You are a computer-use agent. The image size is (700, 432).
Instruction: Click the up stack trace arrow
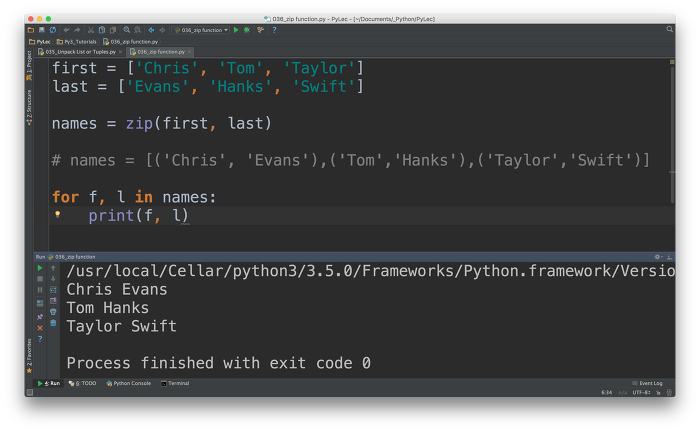point(53,268)
